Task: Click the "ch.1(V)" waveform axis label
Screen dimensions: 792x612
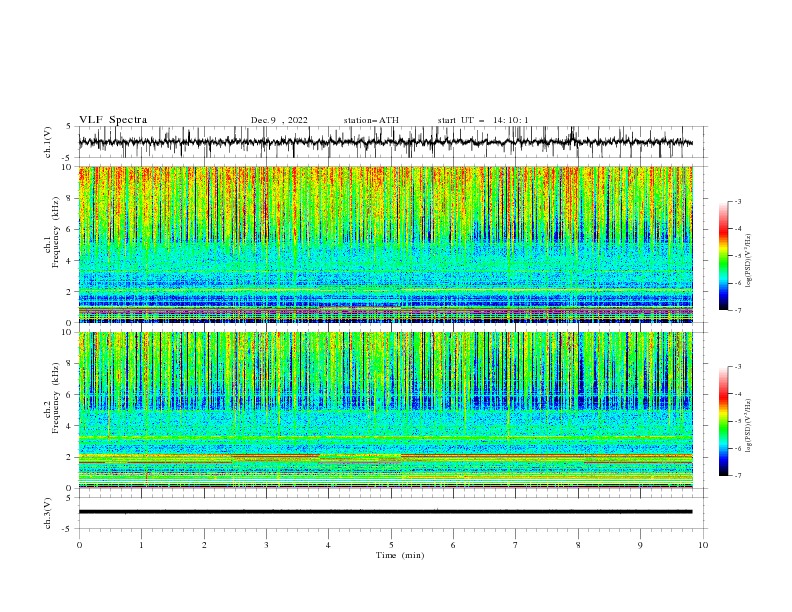Action: click(48, 142)
